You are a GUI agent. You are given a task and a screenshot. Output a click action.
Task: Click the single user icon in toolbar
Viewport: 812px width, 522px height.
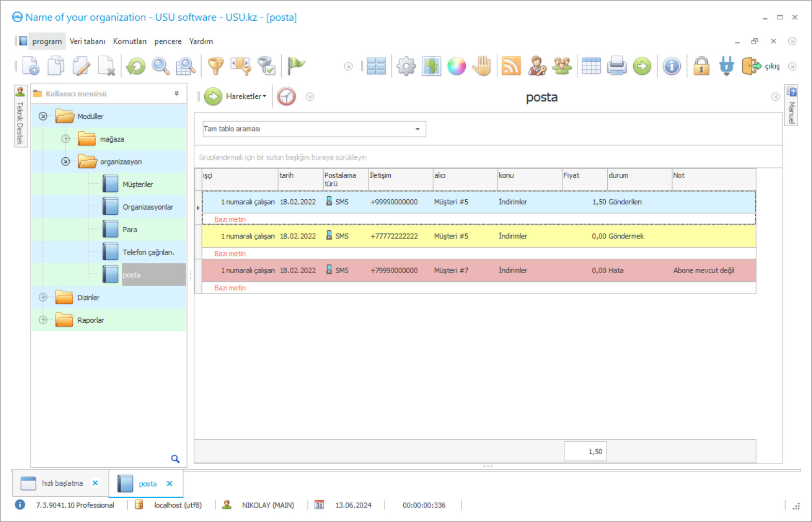tap(537, 66)
